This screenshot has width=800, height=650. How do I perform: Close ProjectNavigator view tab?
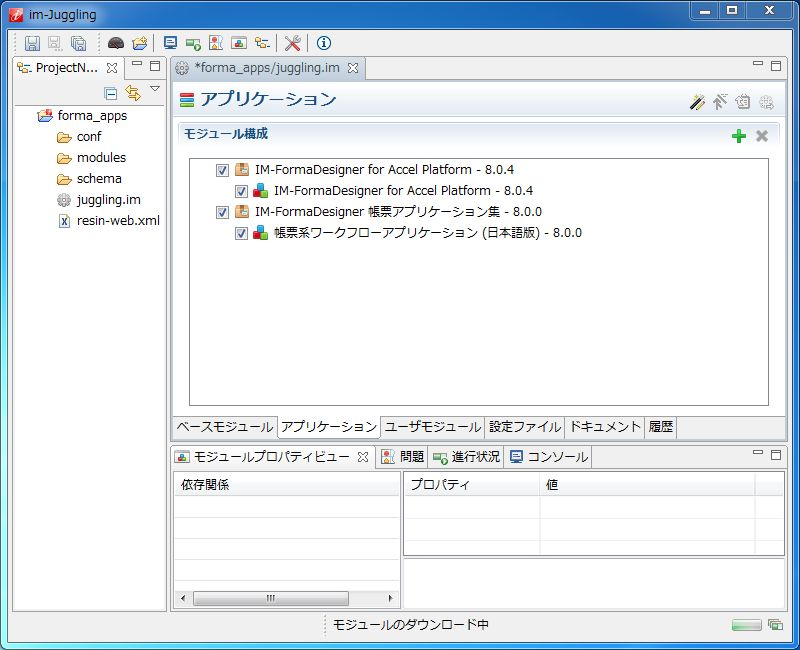click(x=112, y=67)
